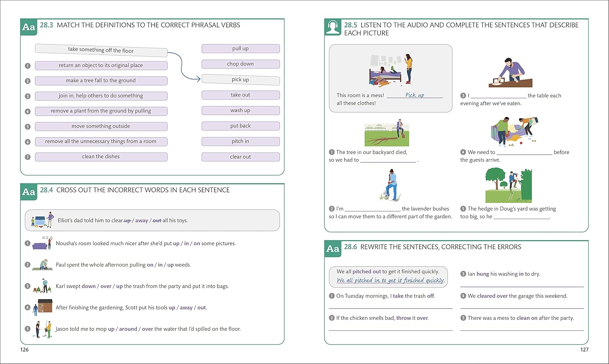This screenshot has height=364, width=609.
Task: Select the fallen tree picture
Action: click(x=387, y=133)
